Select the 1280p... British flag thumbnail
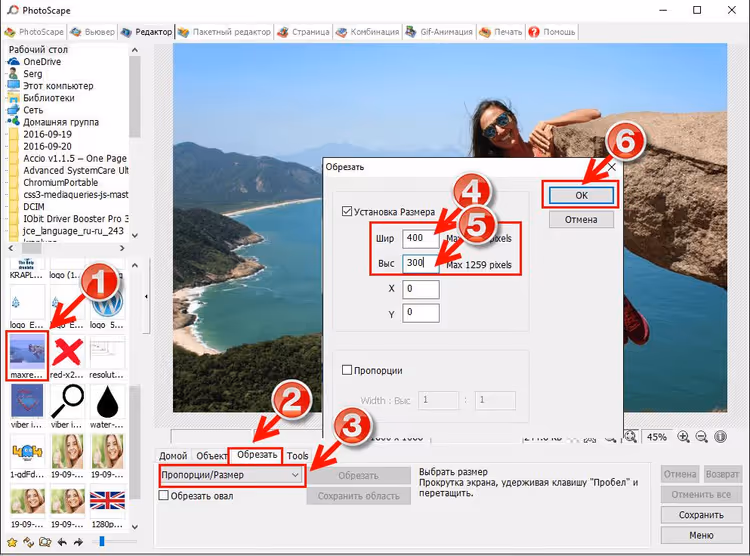 [x=107, y=505]
